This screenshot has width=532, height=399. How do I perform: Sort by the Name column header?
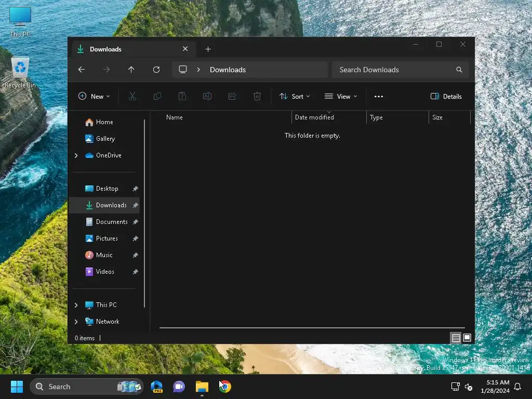point(225,117)
